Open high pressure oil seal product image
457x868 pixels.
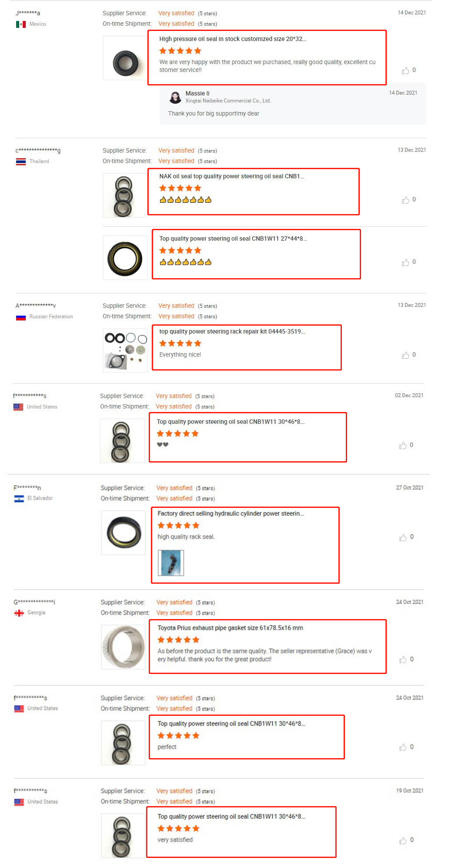tap(125, 58)
